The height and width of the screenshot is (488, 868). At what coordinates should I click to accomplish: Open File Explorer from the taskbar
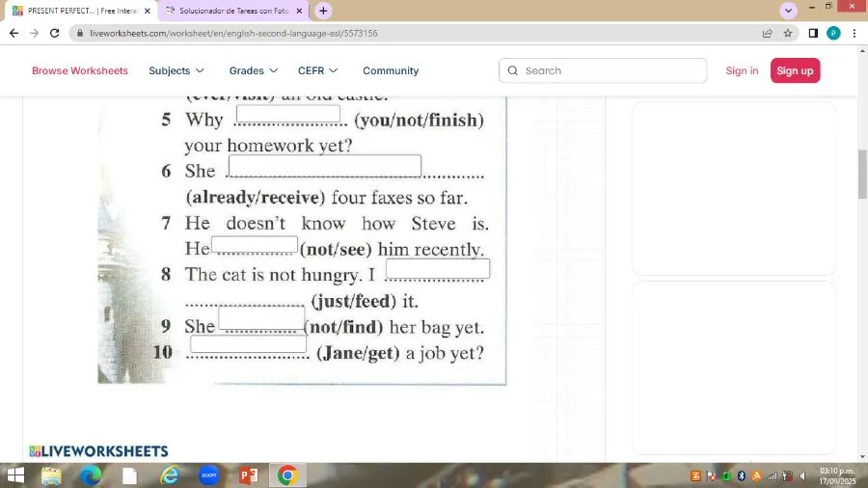[x=51, y=475]
